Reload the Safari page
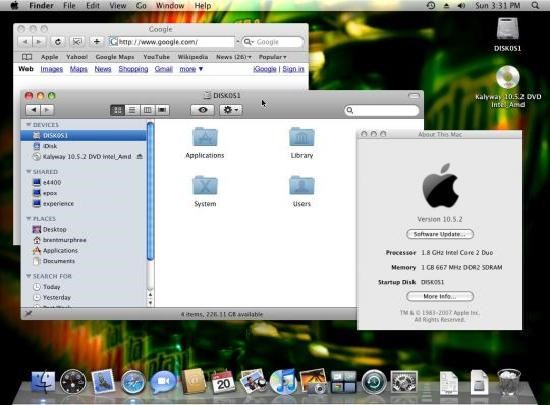This screenshot has width=550, height=405. [x=58, y=42]
